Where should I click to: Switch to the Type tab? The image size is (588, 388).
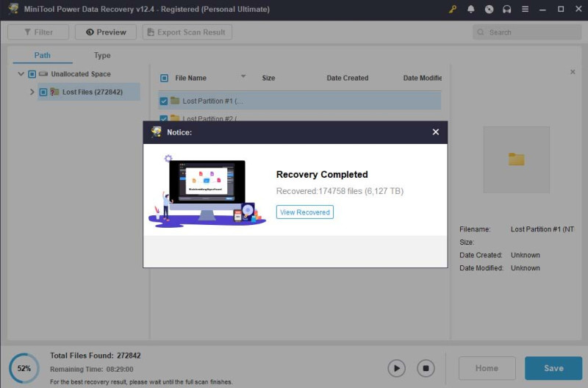102,56
